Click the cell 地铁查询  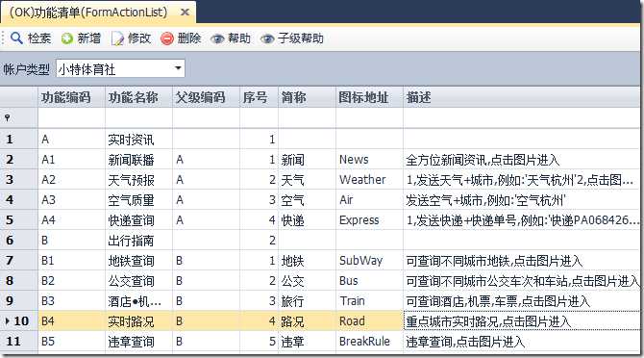tap(138, 260)
